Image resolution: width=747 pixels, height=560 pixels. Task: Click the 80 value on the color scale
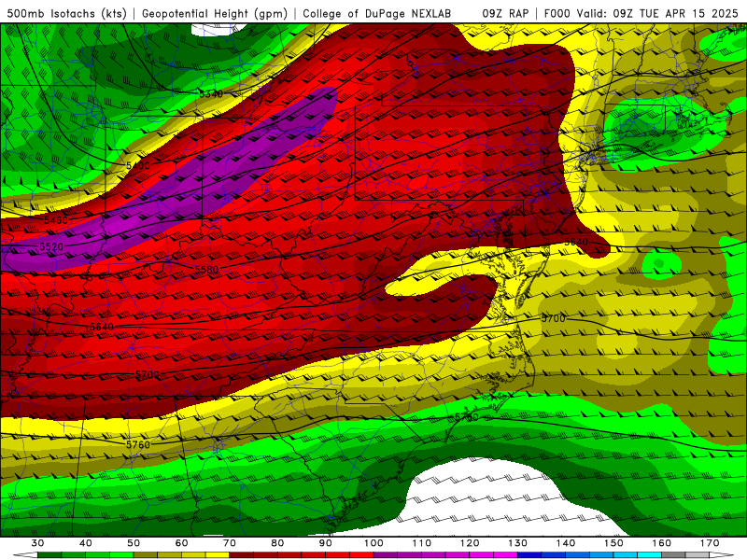click(277, 543)
